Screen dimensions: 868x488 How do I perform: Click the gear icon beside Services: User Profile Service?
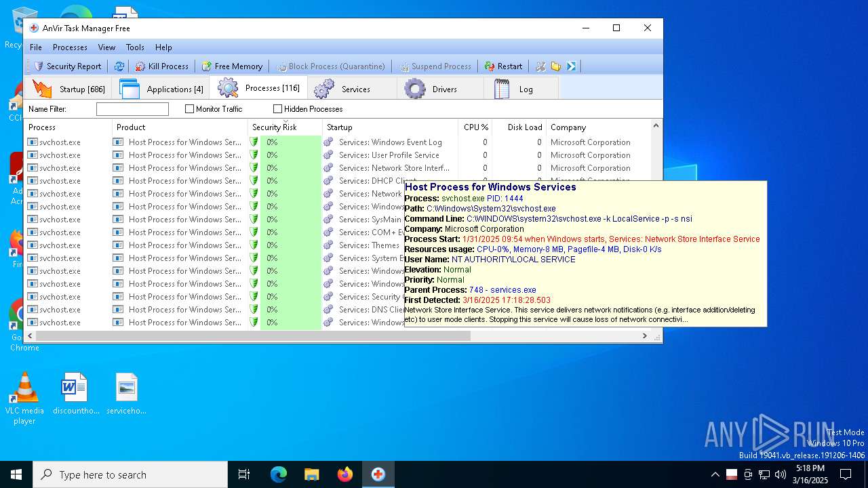tap(328, 155)
